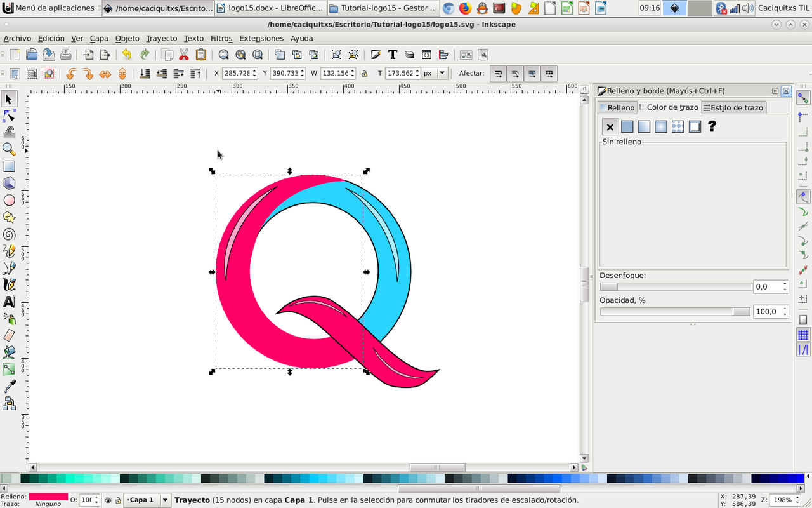Viewport: 812px width, 508px height.
Task: Click the No paint X button
Action: point(610,127)
